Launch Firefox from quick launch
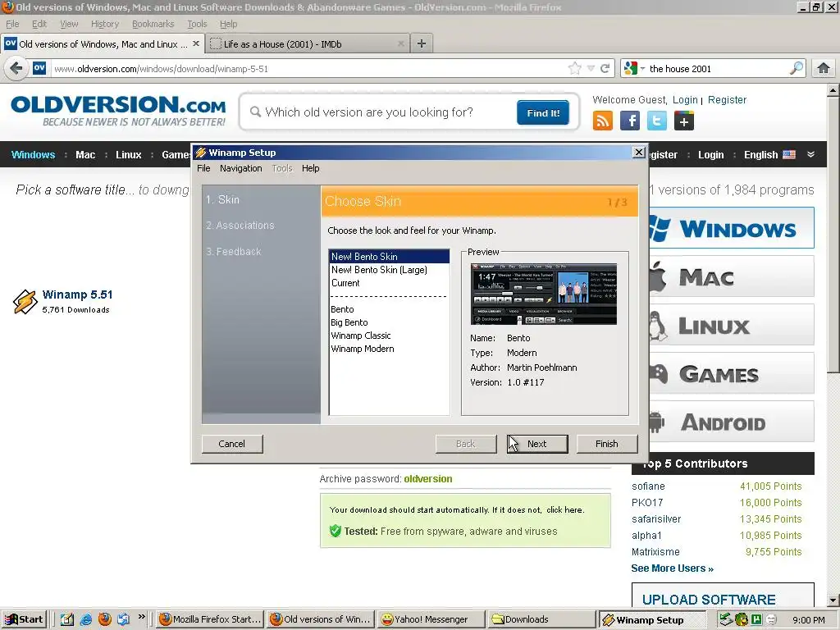This screenshot has height=630, width=840. [x=105, y=619]
